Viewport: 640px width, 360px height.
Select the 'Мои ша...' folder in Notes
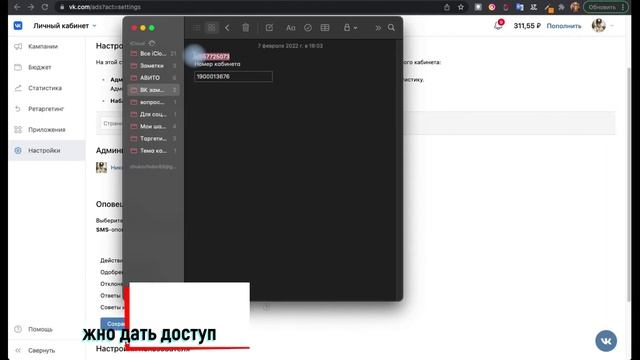tap(153, 127)
